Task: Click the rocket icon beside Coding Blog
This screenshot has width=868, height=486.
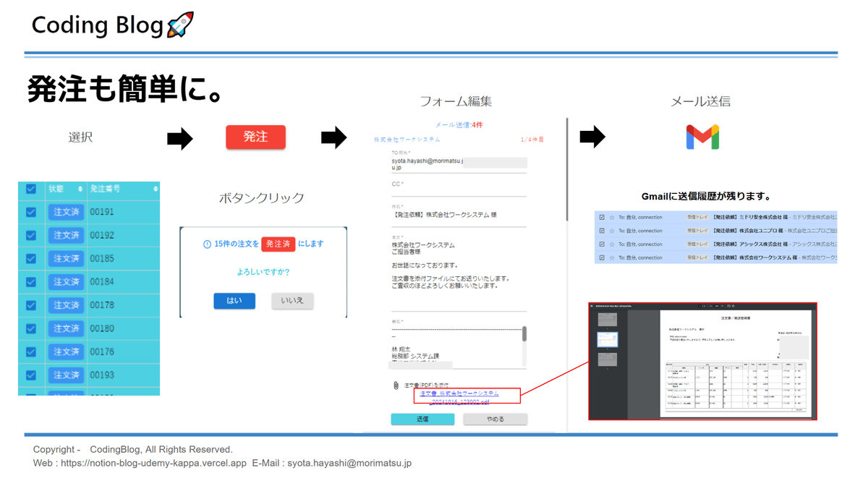Action: 180,25
